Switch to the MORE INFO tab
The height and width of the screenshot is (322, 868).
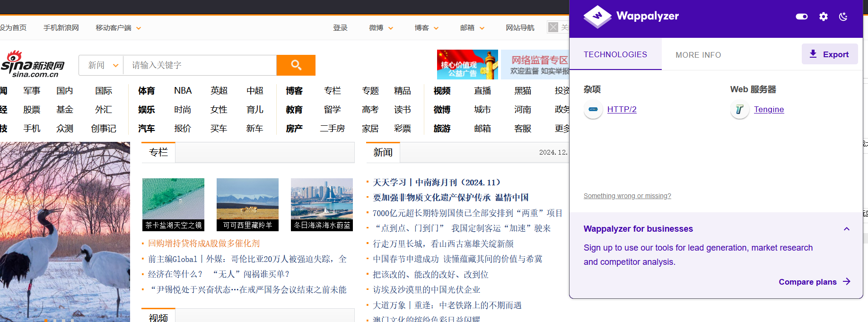[698, 55]
